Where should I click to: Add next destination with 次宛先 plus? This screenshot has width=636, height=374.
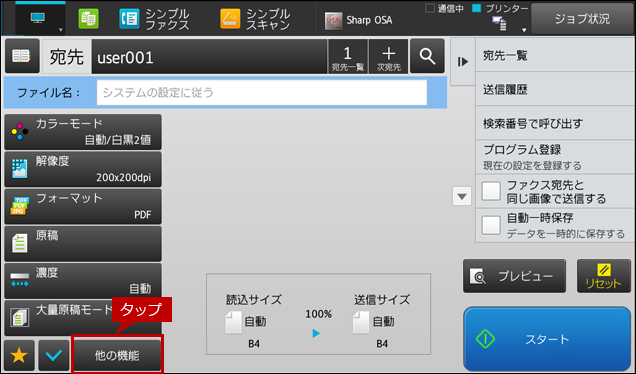pos(389,56)
